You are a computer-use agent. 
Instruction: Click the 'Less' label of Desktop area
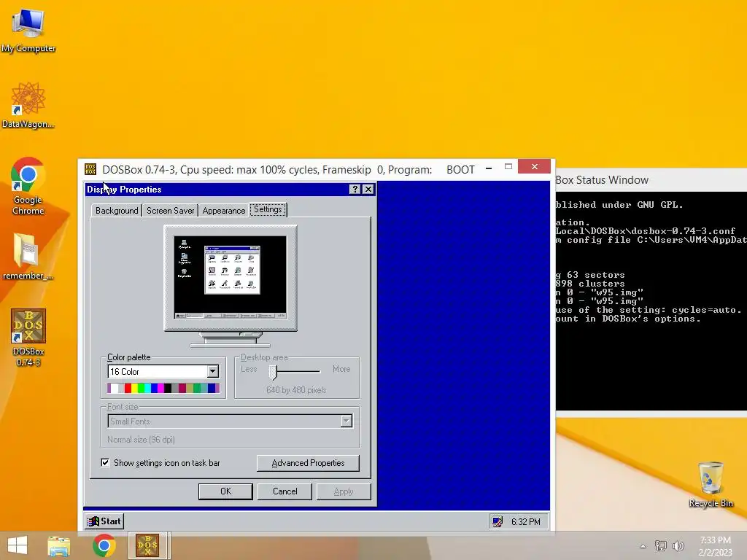click(x=249, y=369)
